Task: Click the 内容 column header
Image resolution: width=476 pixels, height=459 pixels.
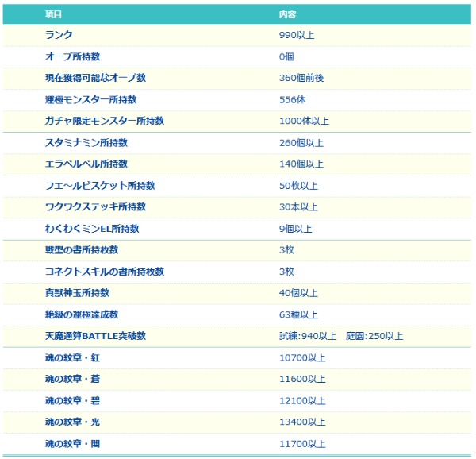Action: point(287,14)
